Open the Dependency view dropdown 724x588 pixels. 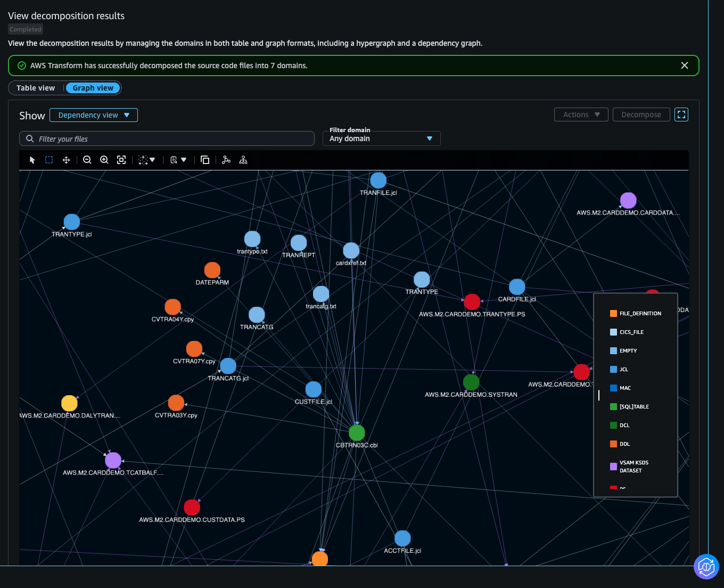coord(94,115)
